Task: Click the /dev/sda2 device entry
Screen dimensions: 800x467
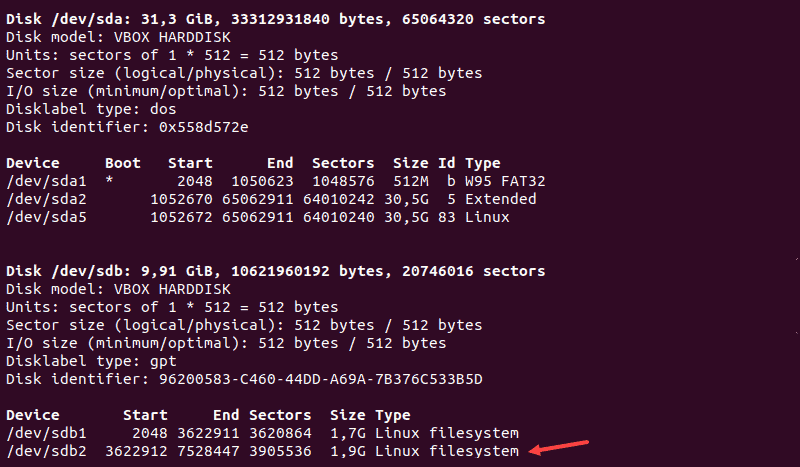Action: pos(46,199)
